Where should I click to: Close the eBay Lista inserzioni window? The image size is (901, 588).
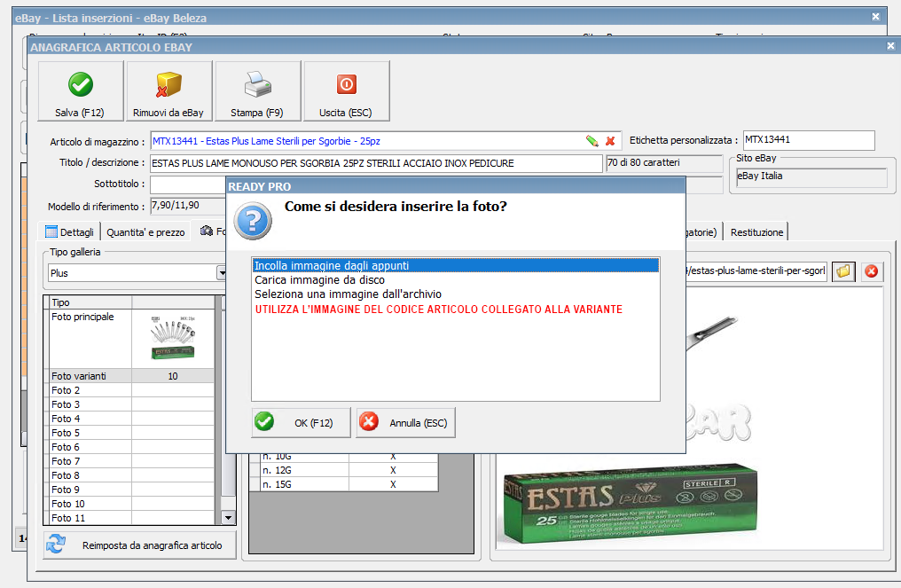(875, 17)
